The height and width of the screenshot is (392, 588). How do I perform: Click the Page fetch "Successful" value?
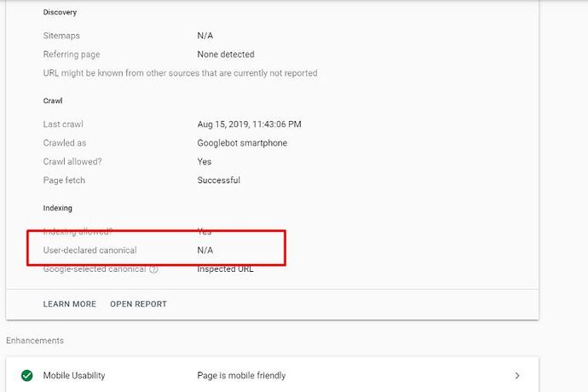click(218, 181)
